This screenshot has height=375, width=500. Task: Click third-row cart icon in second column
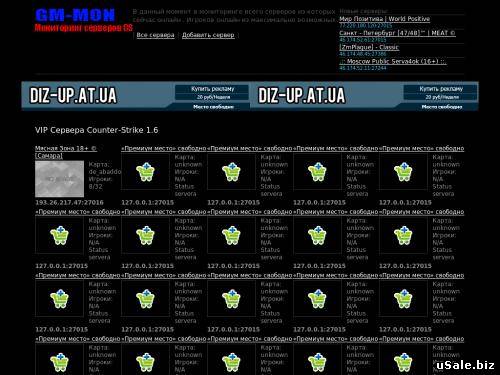[146, 299]
